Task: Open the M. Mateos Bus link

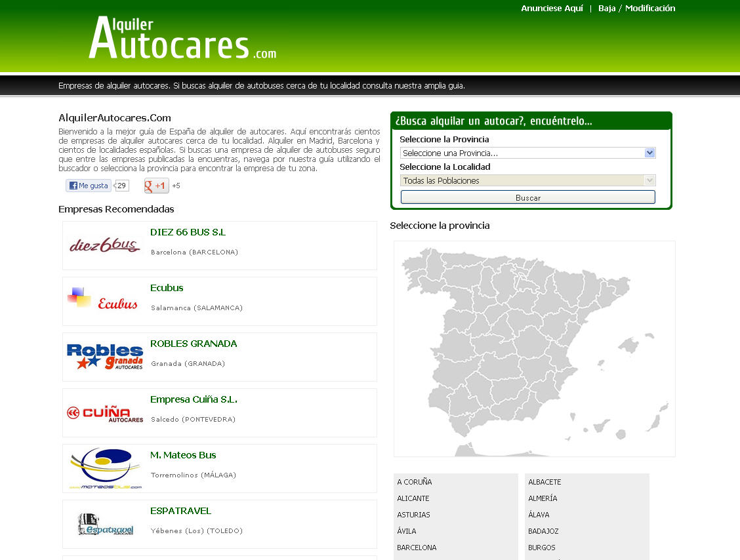Action: (x=183, y=455)
